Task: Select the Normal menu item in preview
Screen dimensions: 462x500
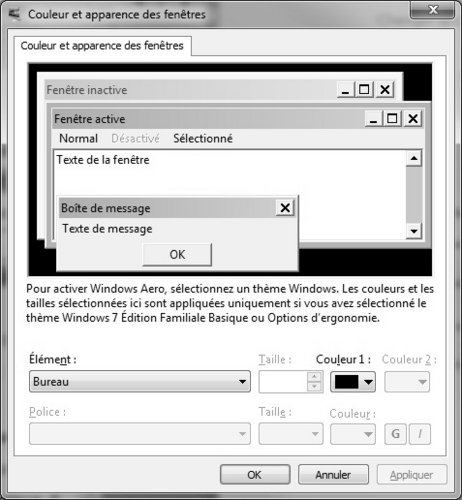Action: coord(78,138)
